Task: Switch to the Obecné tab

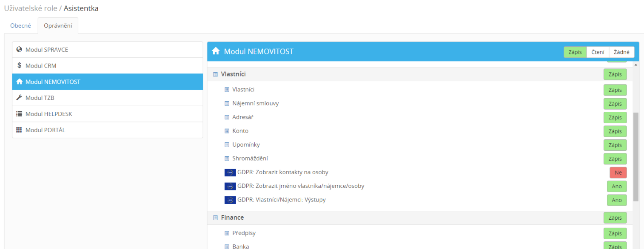Action: [x=20, y=25]
